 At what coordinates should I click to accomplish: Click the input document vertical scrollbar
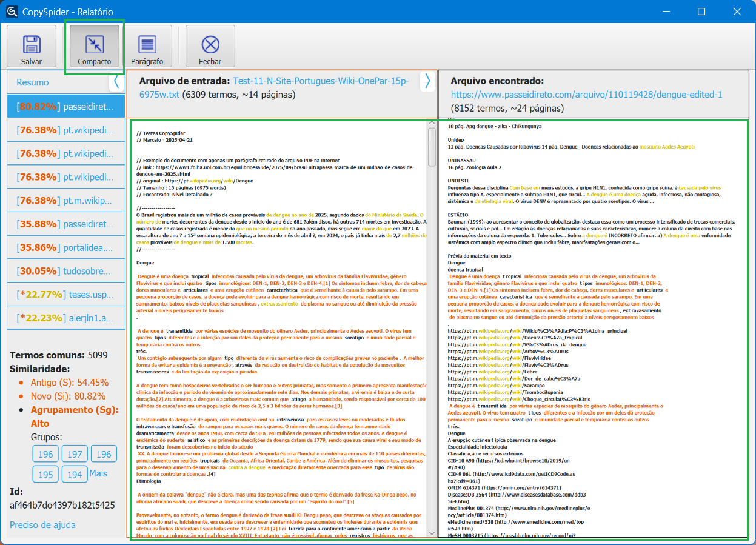pyautogui.click(x=432, y=147)
